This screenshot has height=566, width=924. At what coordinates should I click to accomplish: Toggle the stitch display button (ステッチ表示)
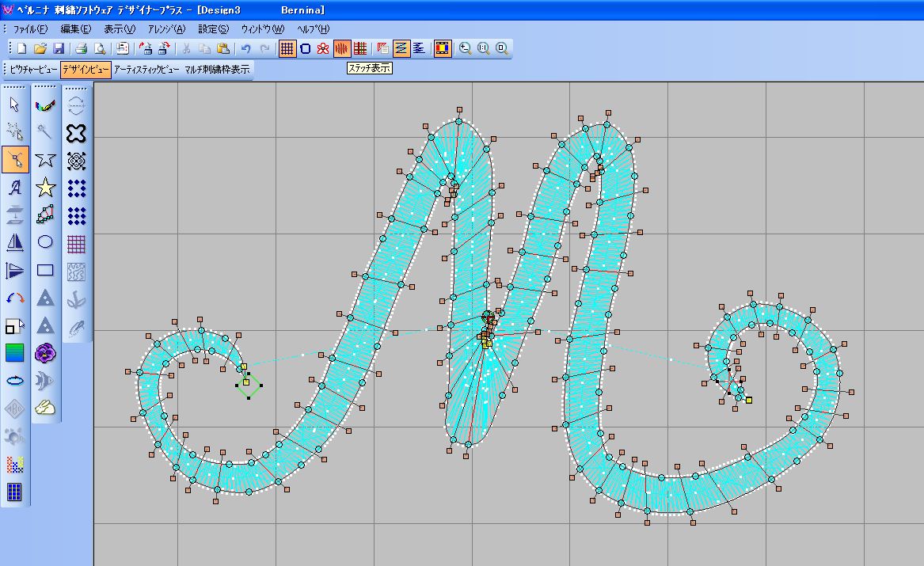point(342,48)
